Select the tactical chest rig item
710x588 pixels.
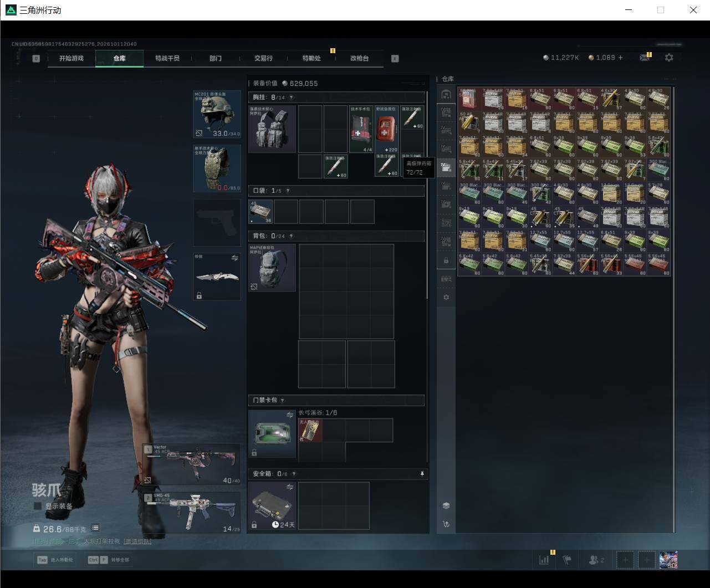(272, 129)
